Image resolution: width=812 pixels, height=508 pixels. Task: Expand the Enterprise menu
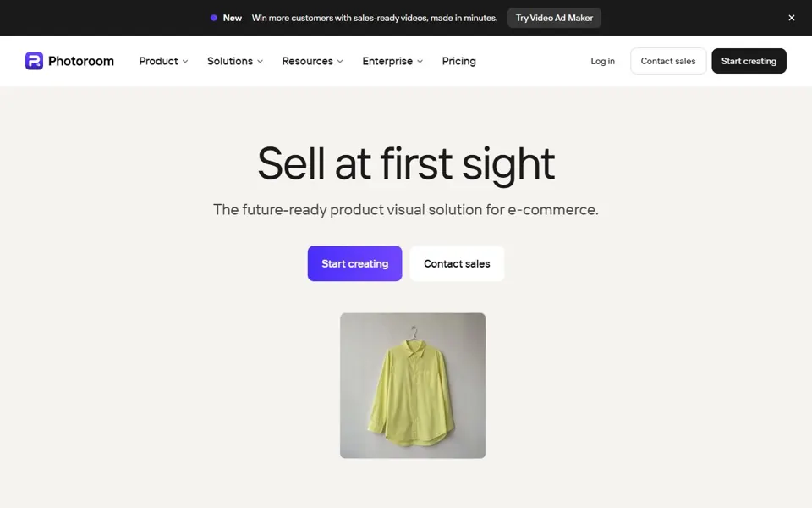pyautogui.click(x=392, y=61)
